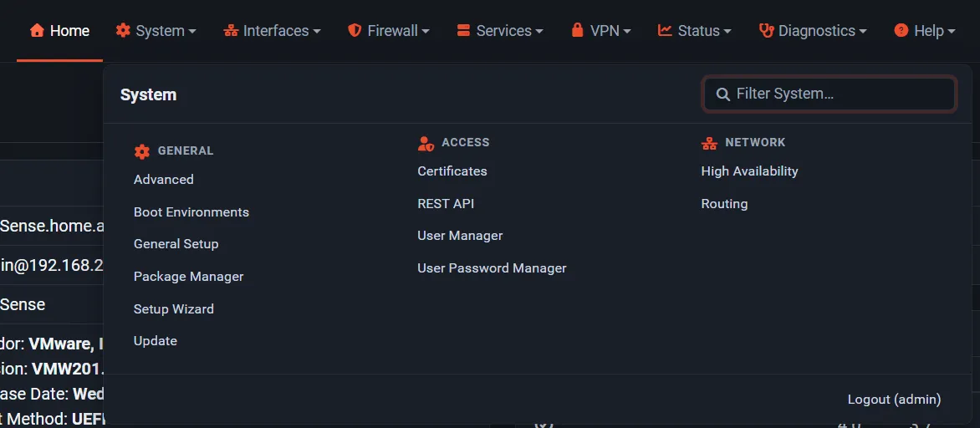This screenshot has height=428, width=980.
Task: Launch the Setup Wizard
Action: click(174, 308)
